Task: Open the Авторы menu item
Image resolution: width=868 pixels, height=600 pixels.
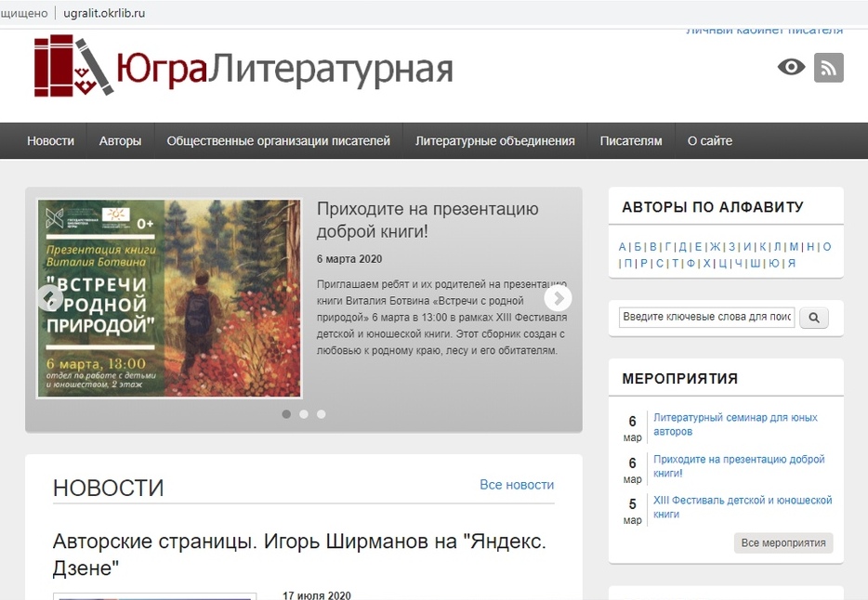Action: point(120,141)
